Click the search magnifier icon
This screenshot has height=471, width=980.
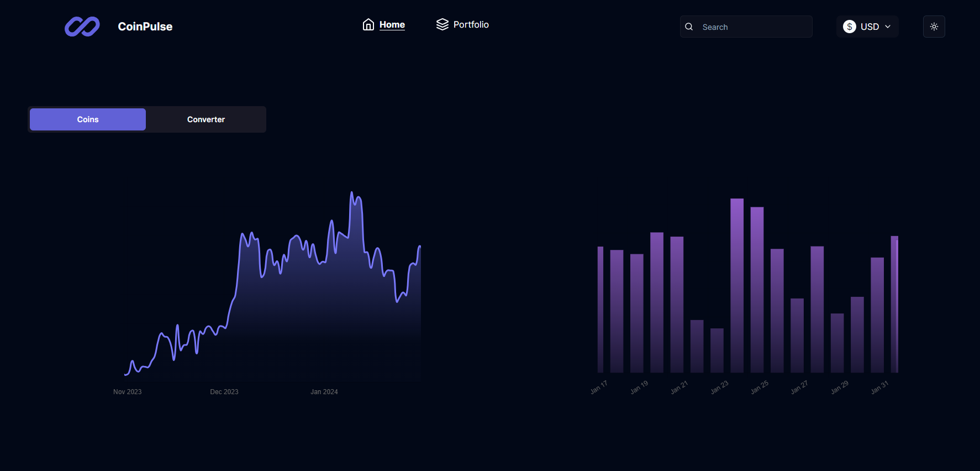(x=689, y=27)
